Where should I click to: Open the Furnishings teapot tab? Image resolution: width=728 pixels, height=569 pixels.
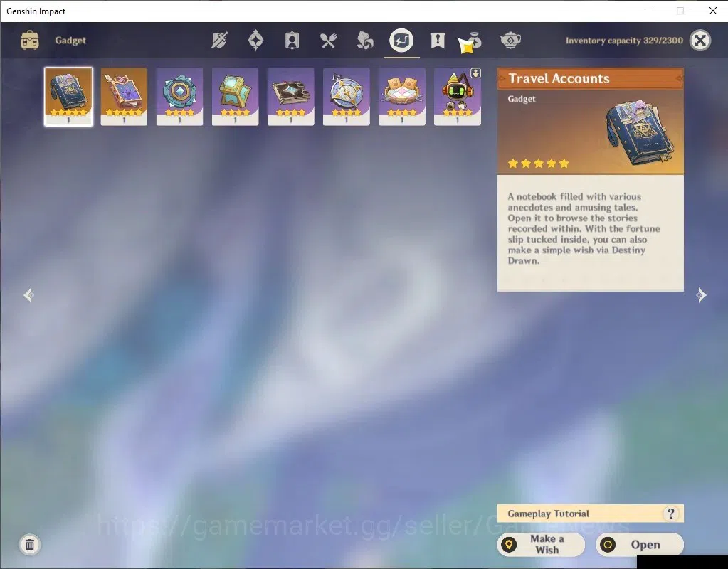click(510, 41)
